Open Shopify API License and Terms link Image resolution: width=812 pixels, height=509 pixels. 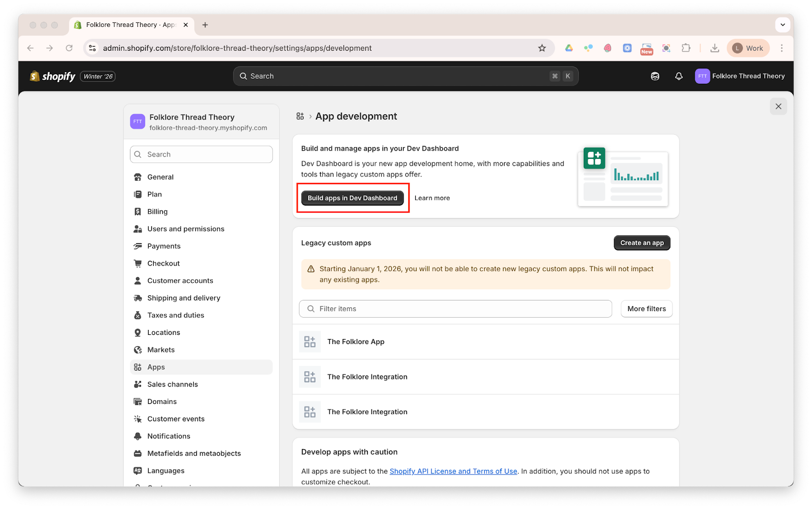point(453,471)
